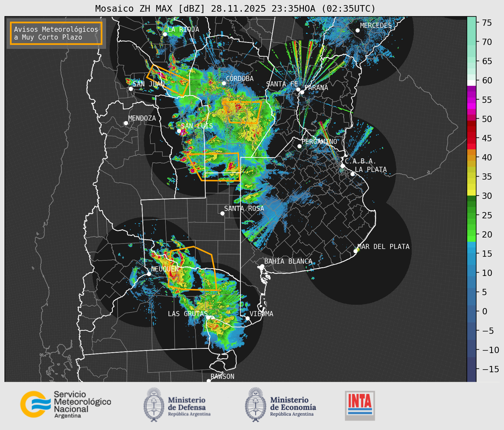The image size is (504, 430).
Task: Click the MERCEDES city label
Action: 376,26
